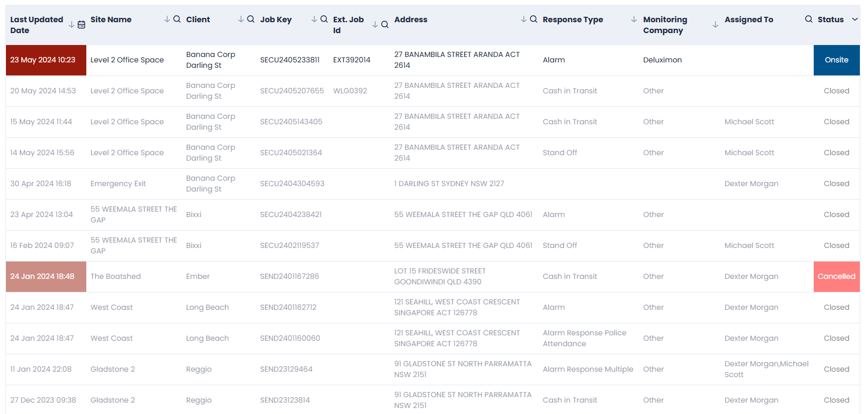Image resolution: width=868 pixels, height=414 pixels.
Task: Click the Client header label
Action: (198, 19)
